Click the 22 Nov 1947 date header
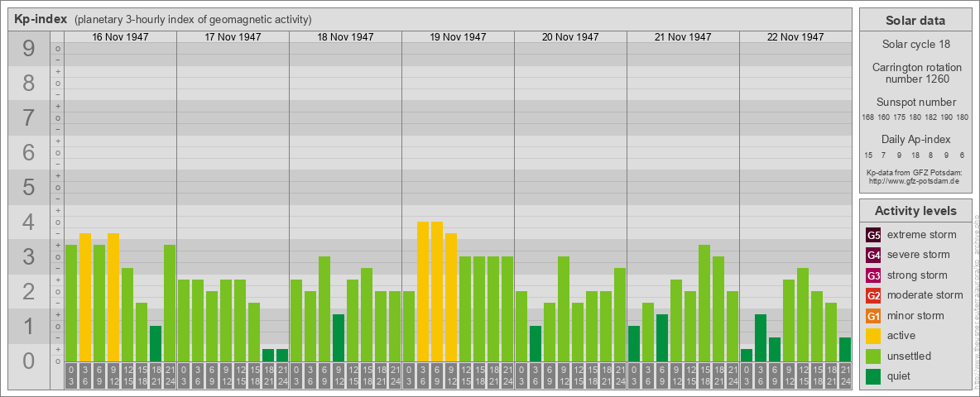 [795, 37]
